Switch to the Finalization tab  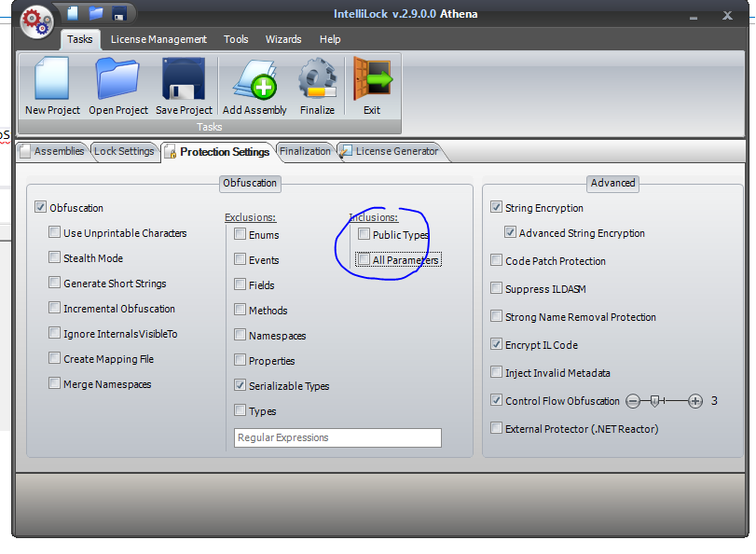click(x=305, y=151)
